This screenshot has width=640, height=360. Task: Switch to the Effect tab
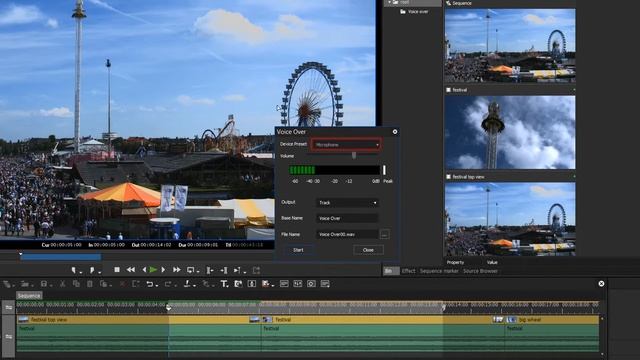click(x=408, y=271)
